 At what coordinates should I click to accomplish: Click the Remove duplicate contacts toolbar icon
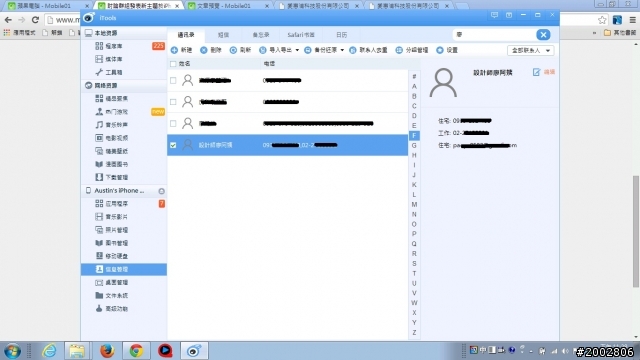(x=353, y=50)
